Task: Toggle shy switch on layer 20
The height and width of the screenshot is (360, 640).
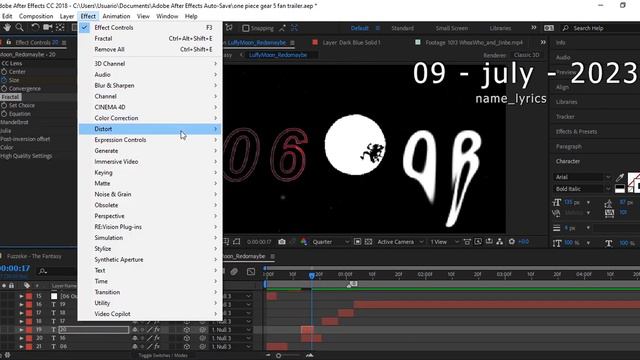Action: coord(135,338)
